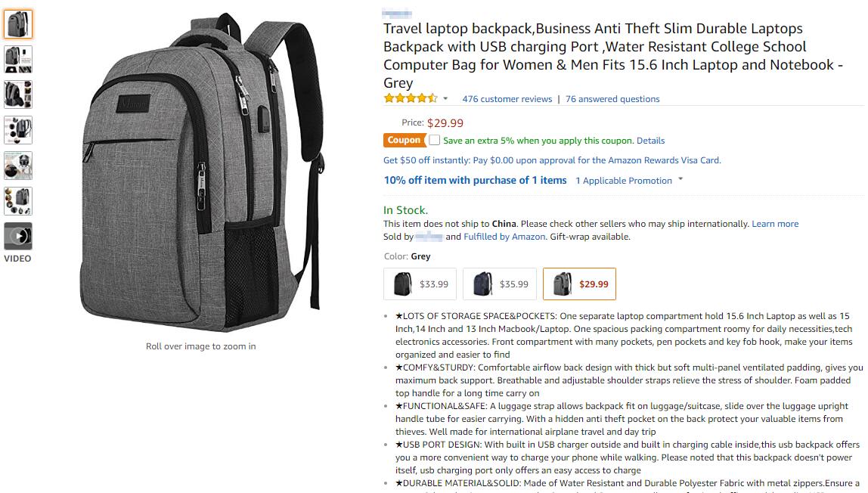Select the first grey backpack thumbnail
This screenshot has width=868, height=493.
pyautogui.click(x=17, y=23)
